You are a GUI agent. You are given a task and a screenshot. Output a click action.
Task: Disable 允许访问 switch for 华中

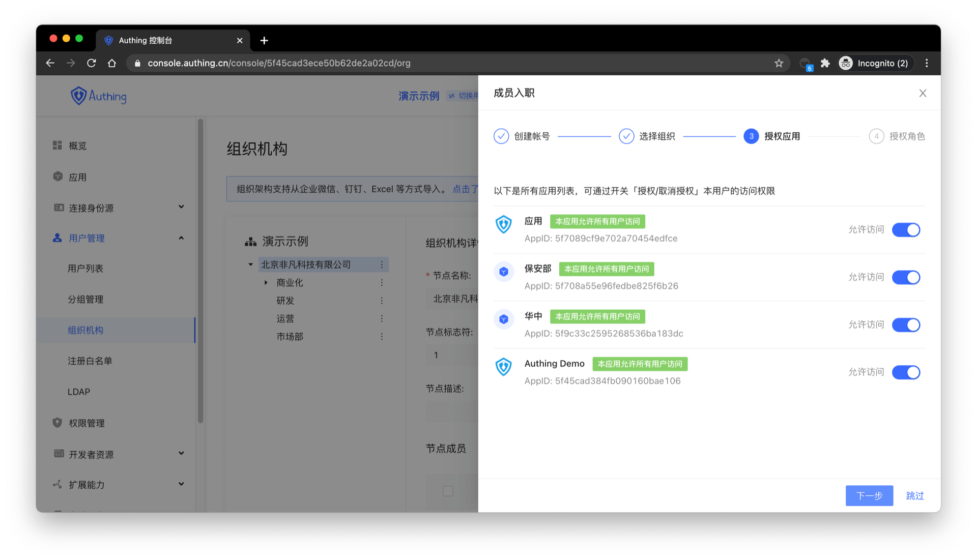point(906,325)
